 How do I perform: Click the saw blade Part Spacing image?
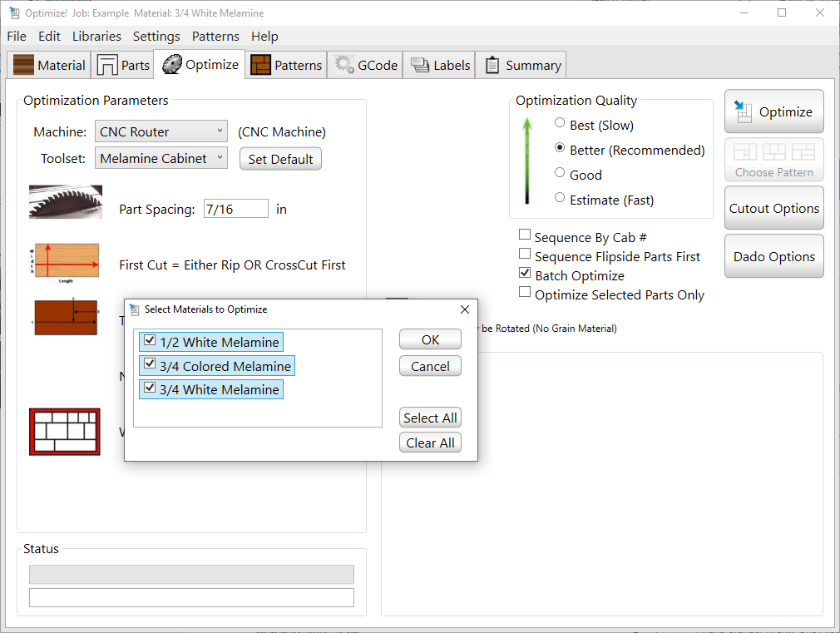(x=66, y=202)
